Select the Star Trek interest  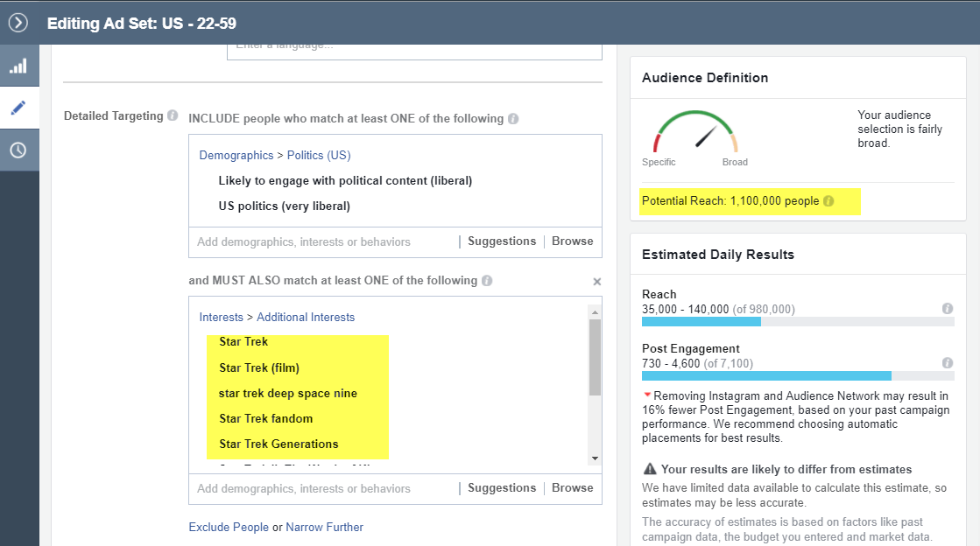pos(243,342)
